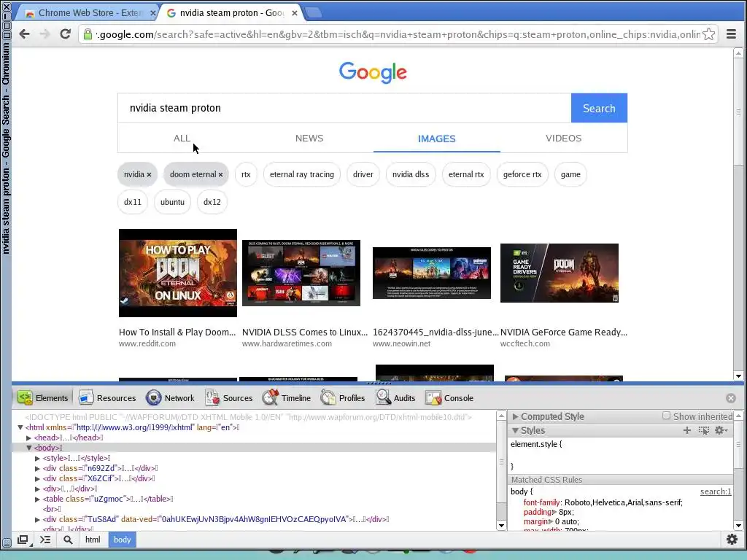Open NVIDIA DLSS Comes to Linux result link

coord(305,332)
